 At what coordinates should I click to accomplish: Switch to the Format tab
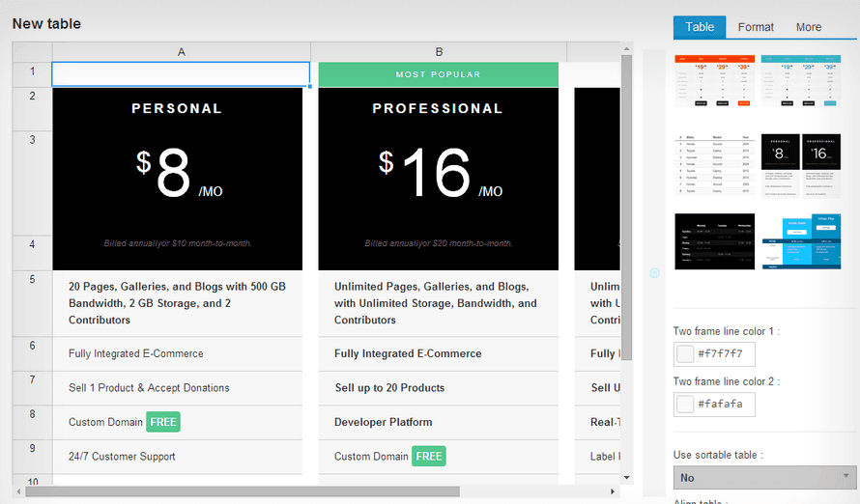pos(756,27)
